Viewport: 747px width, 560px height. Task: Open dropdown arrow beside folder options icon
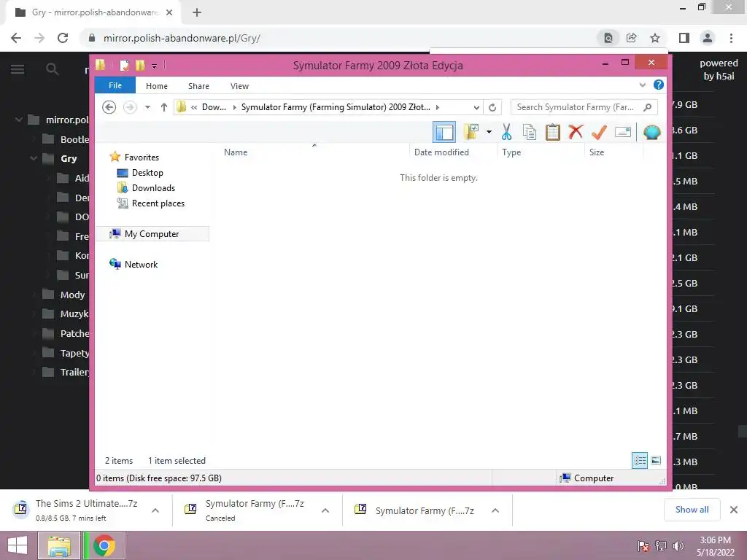pyautogui.click(x=489, y=132)
